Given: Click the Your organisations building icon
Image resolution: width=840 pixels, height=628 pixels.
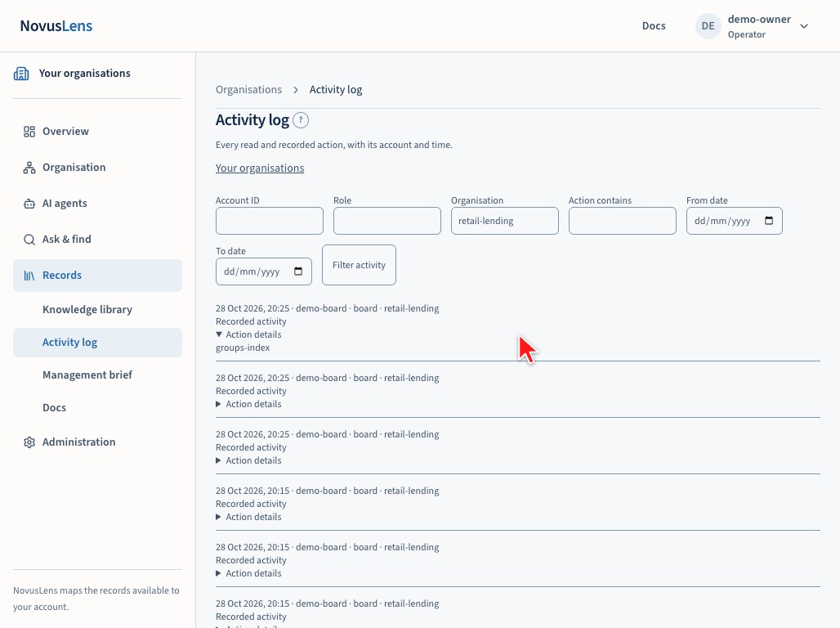Looking at the screenshot, I should 21,74.
